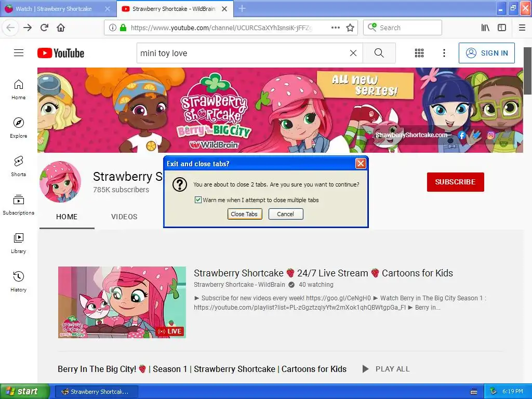Open Firefox home page icon

coord(61,28)
